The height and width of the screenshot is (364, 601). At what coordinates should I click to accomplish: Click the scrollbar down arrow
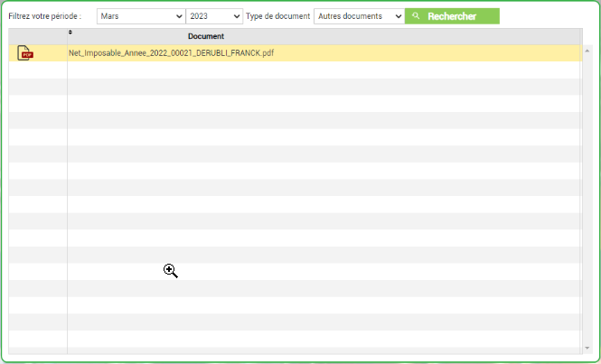(x=587, y=348)
